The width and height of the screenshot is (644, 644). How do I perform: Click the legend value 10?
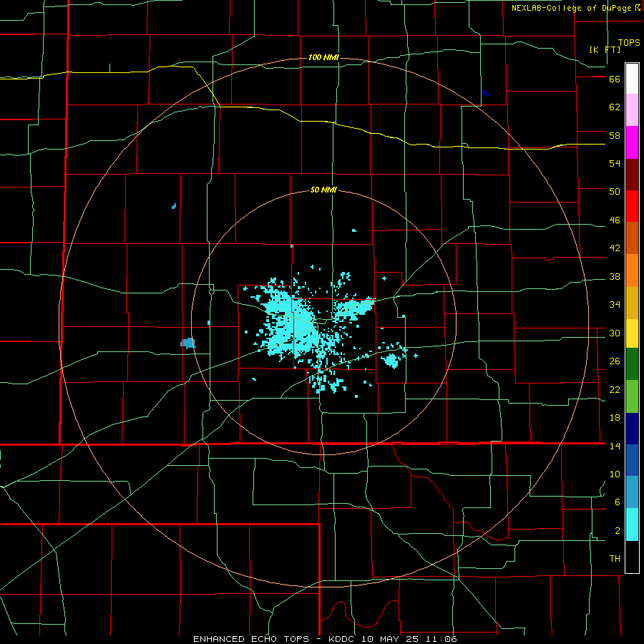coord(615,474)
